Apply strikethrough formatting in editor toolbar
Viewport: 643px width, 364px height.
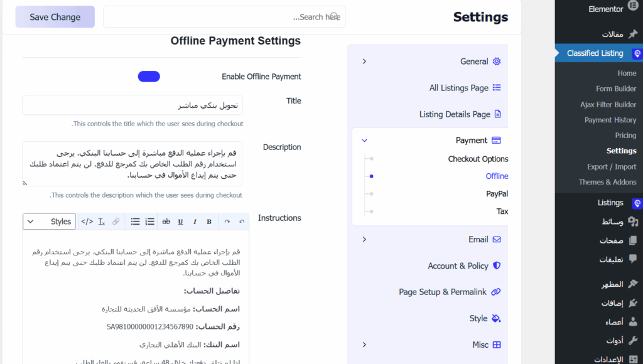166,222
